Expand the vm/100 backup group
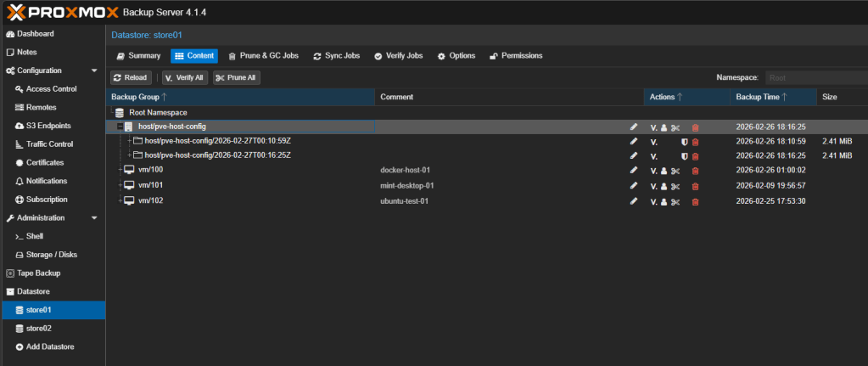 pyautogui.click(x=120, y=170)
